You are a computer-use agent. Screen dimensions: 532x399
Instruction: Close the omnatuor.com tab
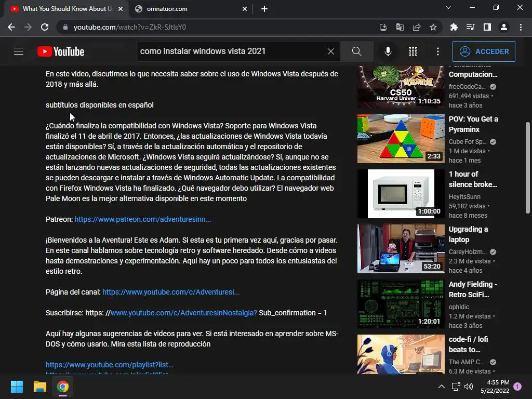245,9
